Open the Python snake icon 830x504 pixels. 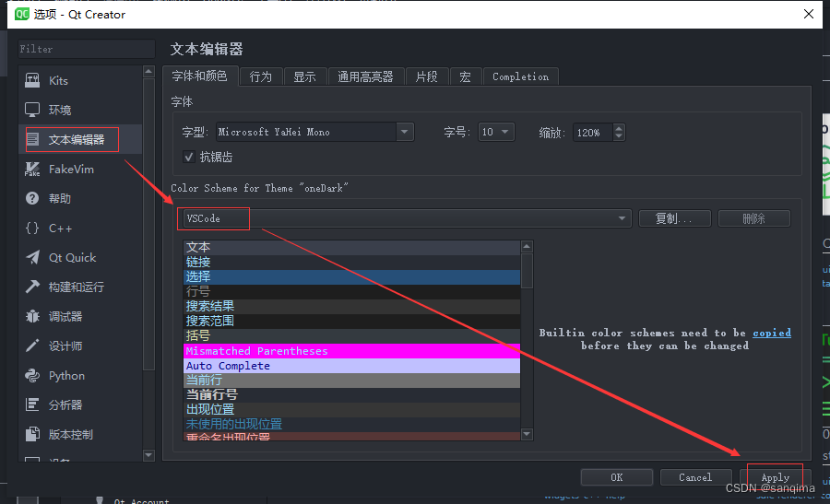32,376
